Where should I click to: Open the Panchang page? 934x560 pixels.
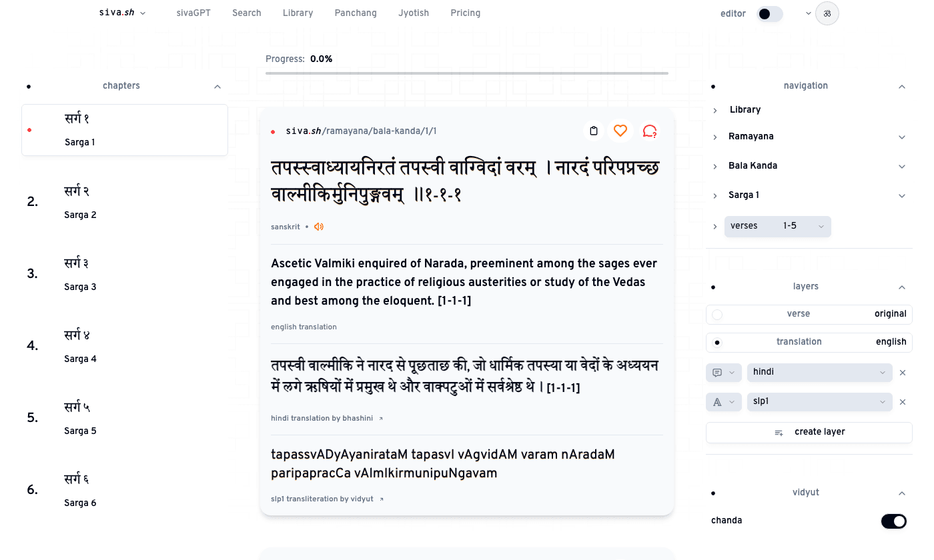(x=356, y=13)
